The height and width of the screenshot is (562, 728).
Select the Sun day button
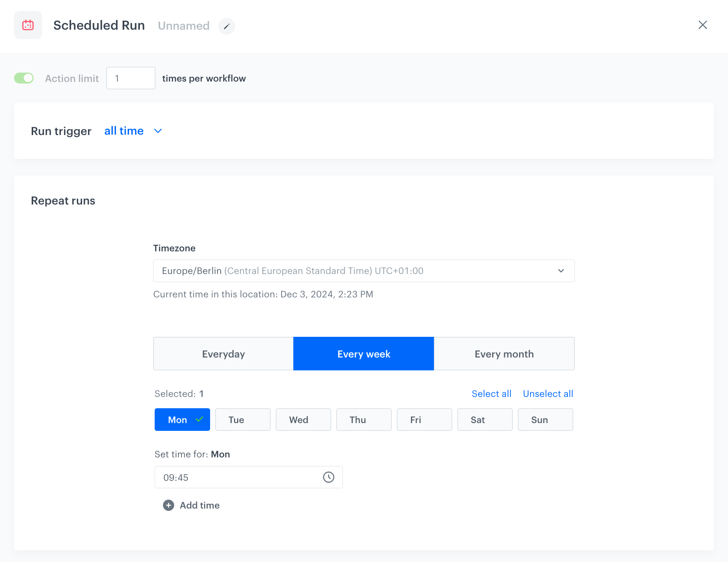[545, 420]
